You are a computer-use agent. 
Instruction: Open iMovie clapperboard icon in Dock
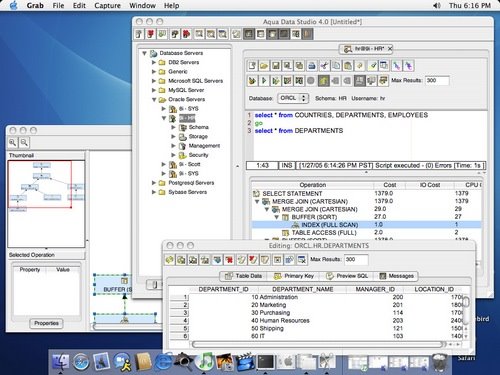(245, 362)
